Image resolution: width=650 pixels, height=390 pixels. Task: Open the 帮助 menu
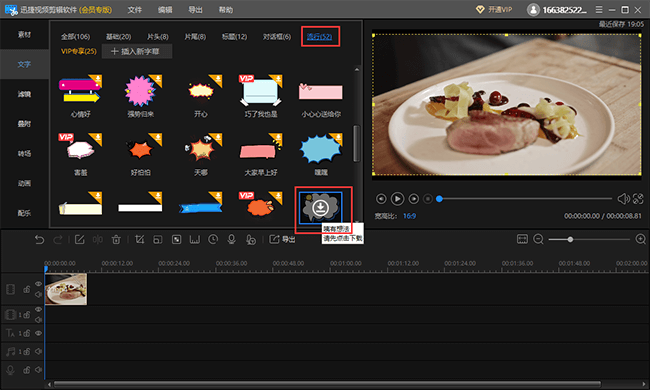click(226, 10)
